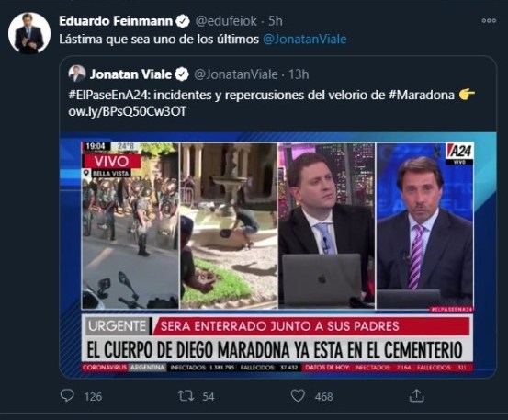Share the tweet via upload icon
Viewport: 508px width, 420px height.
417,395
